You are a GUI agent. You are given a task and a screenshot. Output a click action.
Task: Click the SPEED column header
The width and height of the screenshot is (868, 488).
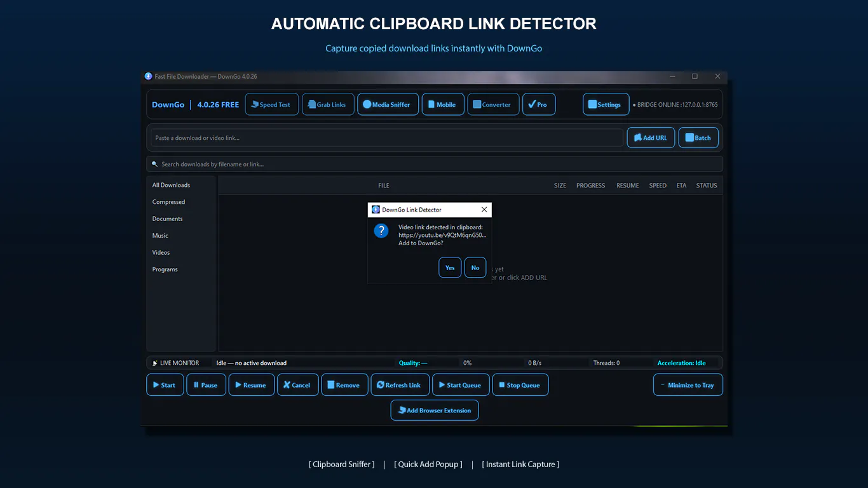pos(658,186)
